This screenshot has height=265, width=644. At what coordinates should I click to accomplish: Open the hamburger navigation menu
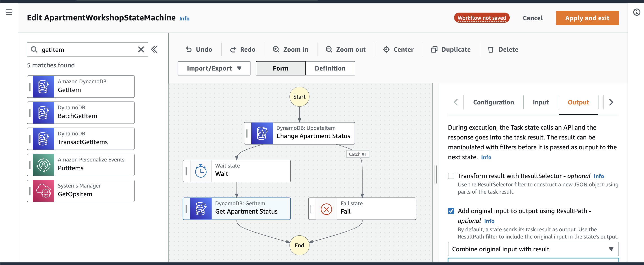(x=9, y=12)
